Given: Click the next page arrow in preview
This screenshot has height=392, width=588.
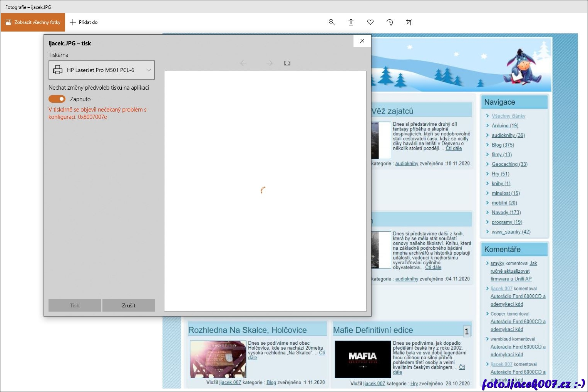Looking at the screenshot, I should [270, 63].
